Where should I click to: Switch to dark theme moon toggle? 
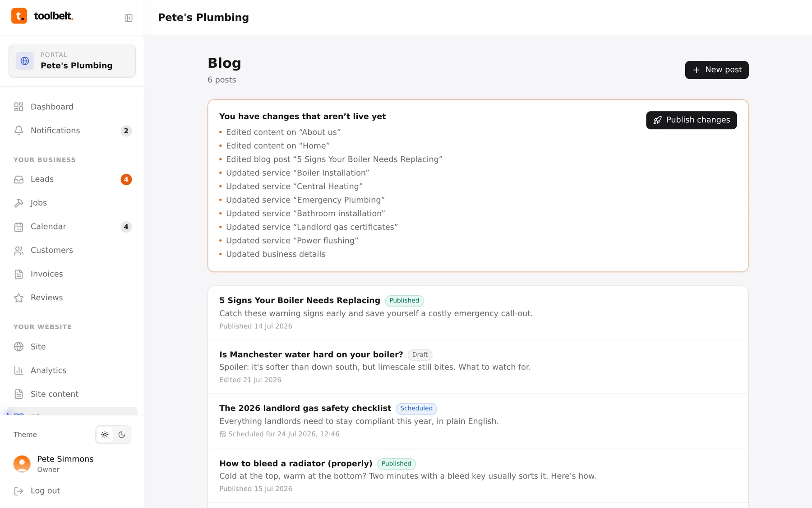point(122,435)
